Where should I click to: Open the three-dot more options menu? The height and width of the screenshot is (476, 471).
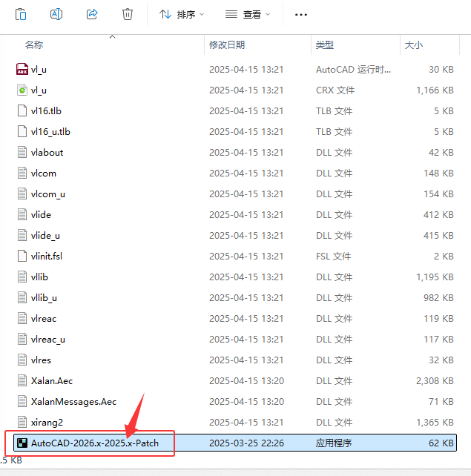tap(301, 15)
